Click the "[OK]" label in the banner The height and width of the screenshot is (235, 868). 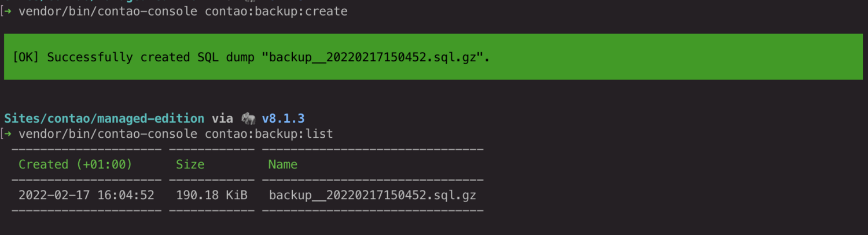(x=26, y=57)
